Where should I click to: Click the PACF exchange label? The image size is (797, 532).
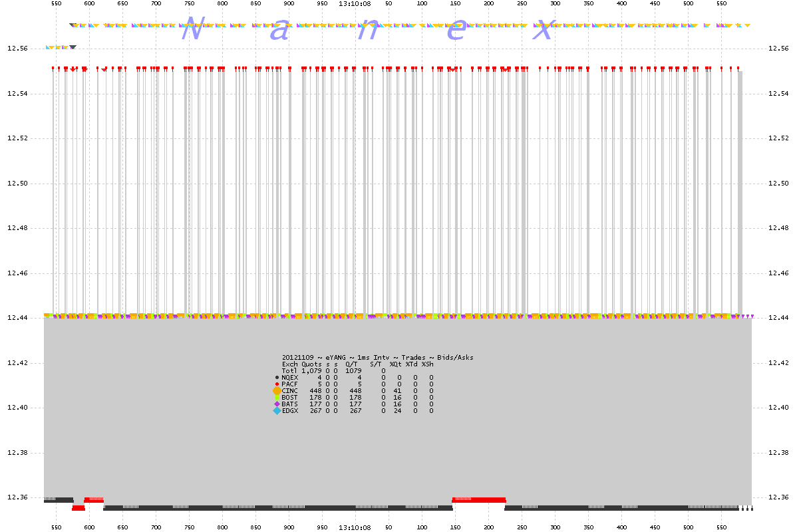pos(289,384)
